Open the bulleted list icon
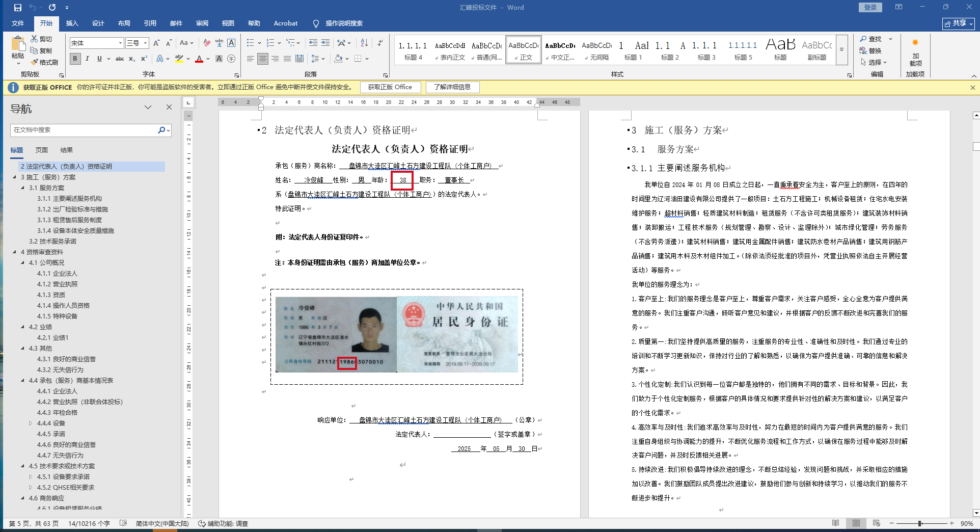The image size is (980, 532). 250,43
